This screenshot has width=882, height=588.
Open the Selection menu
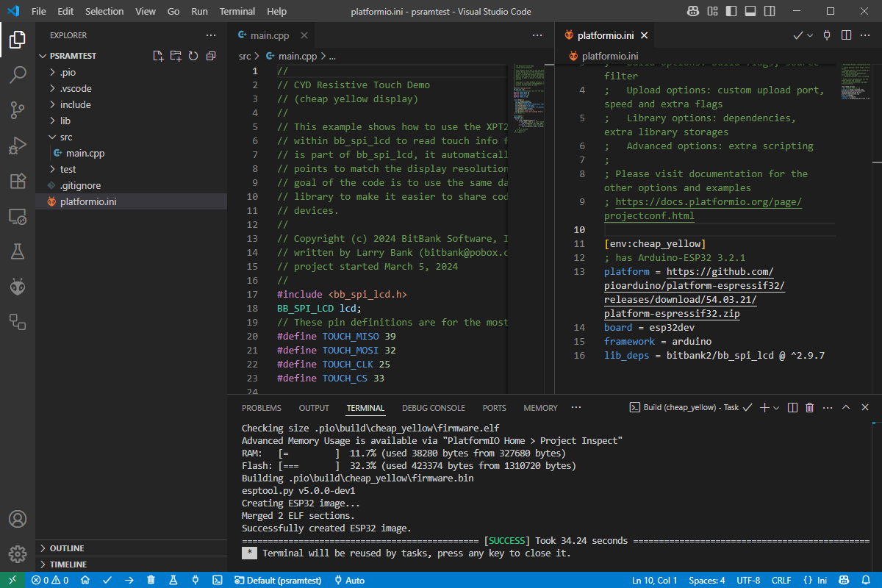[104, 11]
